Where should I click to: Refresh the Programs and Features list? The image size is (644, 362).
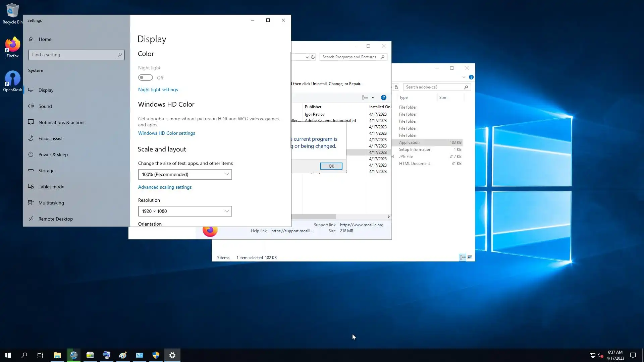(313, 57)
